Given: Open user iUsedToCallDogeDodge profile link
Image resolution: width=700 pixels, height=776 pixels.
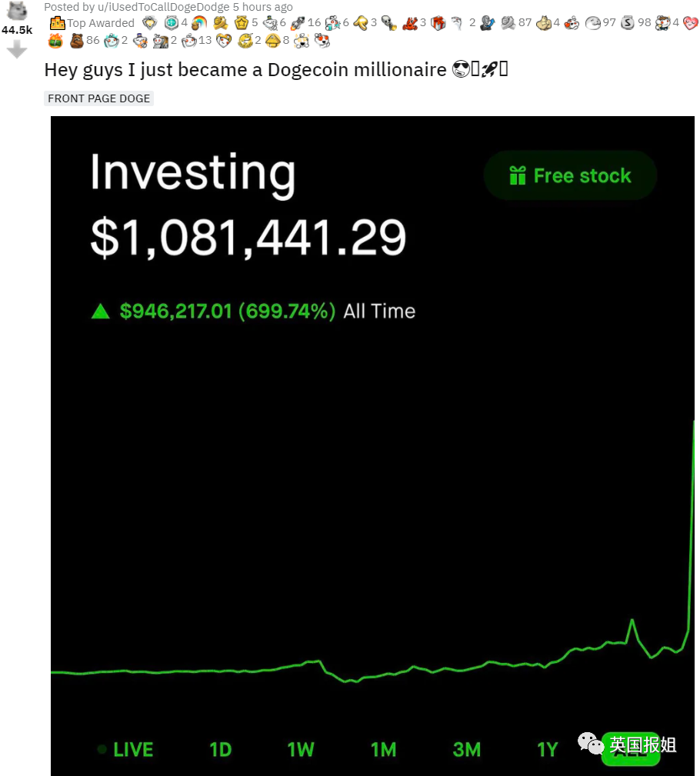Looking at the screenshot, I should click(163, 7).
